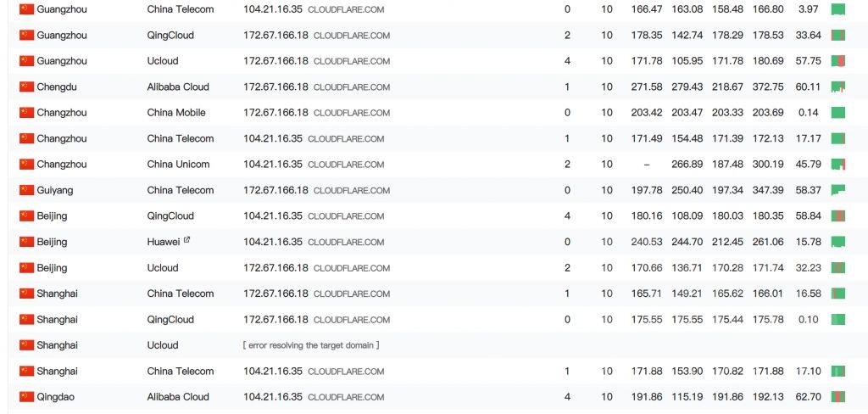Open the latency chart for Changzhou China Unicom
Viewport: 868px width, 414px height.
[x=838, y=164]
